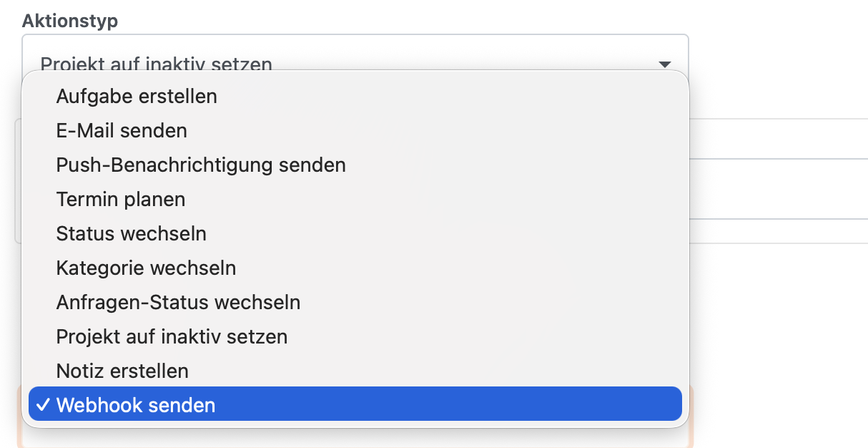Click the Aktionstyp field label
Image resolution: width=868 pixels, height=448 pixels.
tap(70, 21)
